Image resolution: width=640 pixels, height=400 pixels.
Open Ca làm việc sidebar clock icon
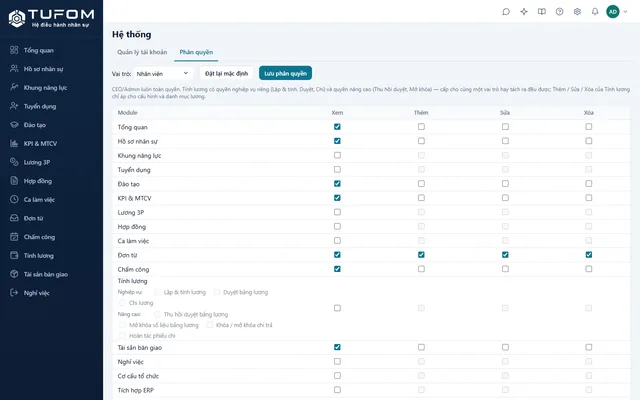pyautogui.click(x=14, y=199)
